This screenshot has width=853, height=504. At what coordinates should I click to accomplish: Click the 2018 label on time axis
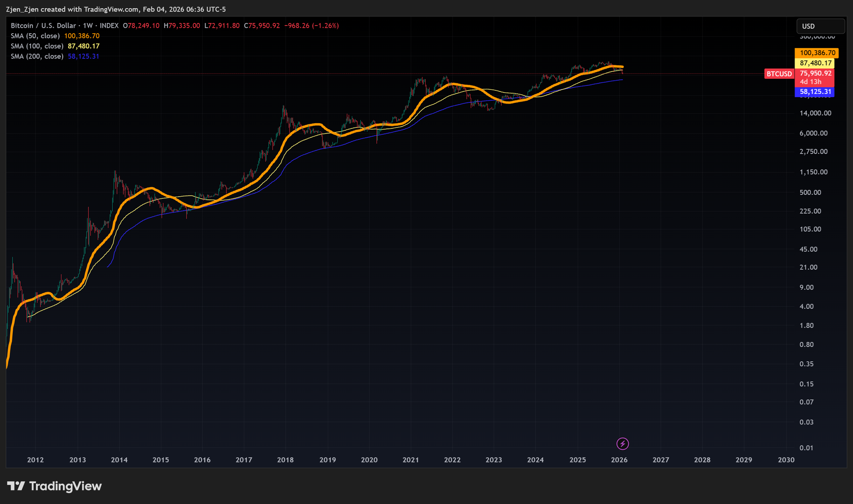click(x=285, y=460)
